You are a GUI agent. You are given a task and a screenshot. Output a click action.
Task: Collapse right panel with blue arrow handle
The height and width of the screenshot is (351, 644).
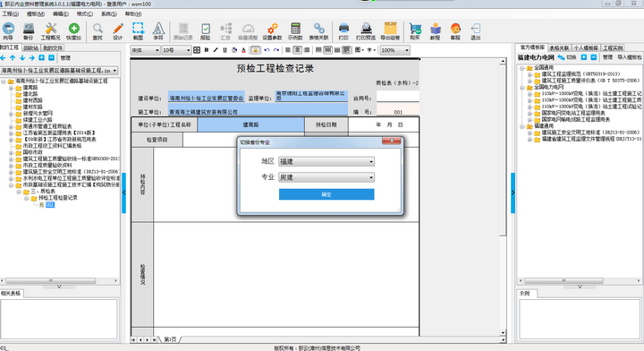tap(513, 193)
